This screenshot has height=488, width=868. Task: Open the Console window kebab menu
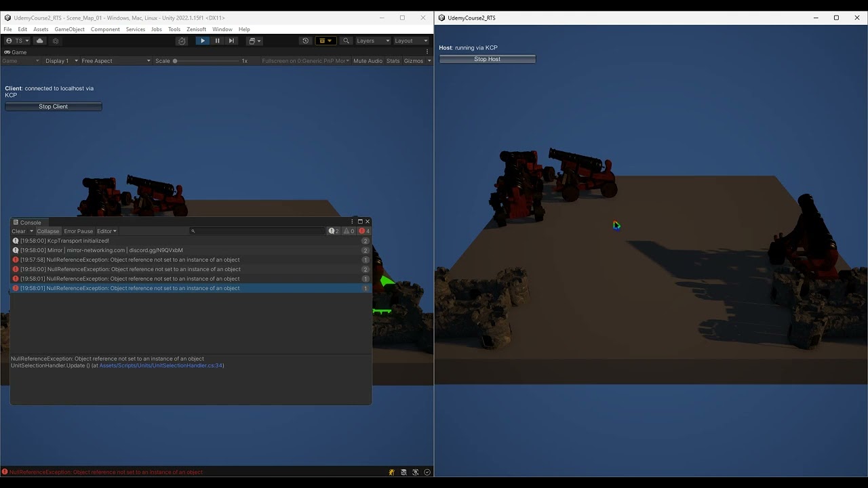352,222
